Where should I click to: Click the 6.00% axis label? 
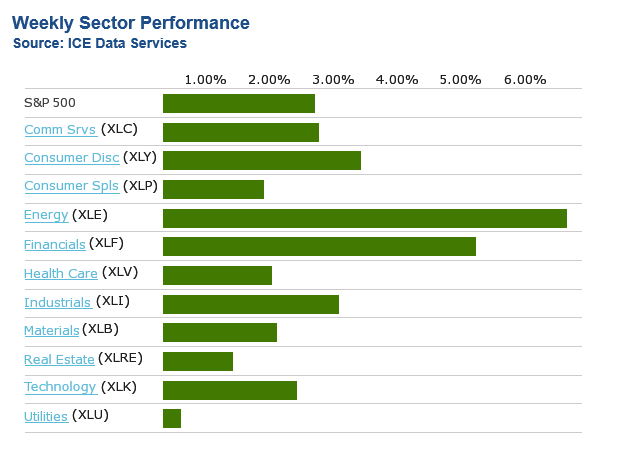pyautogui.click(x=525, y=80)
